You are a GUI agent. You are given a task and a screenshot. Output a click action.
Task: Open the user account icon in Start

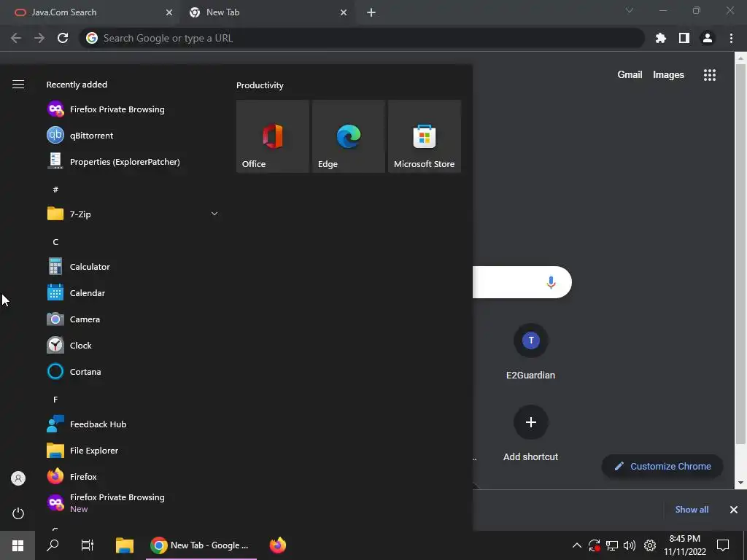tap(18, 478)
